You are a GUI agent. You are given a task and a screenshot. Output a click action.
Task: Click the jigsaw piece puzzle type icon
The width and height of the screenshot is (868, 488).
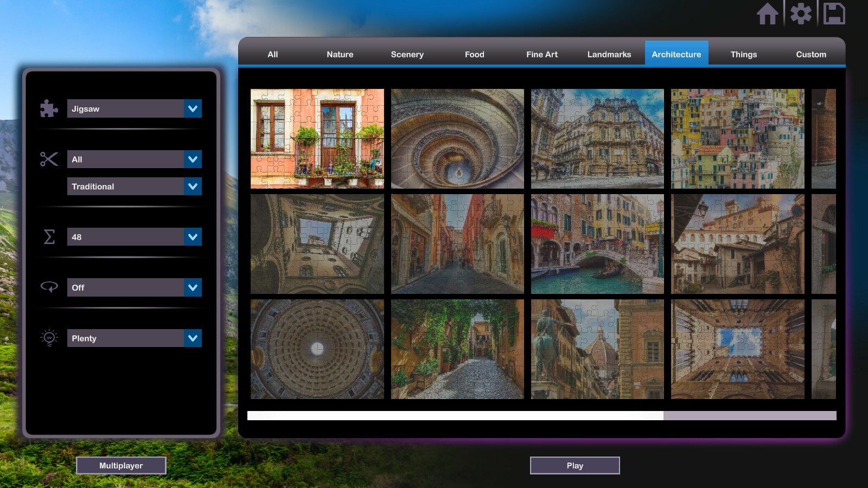pos(48,108)
